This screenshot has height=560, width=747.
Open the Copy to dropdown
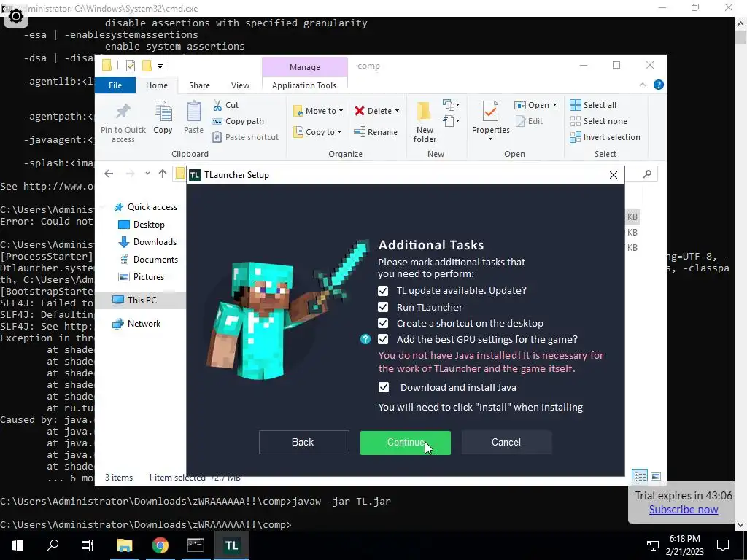(x=318, y=132)
